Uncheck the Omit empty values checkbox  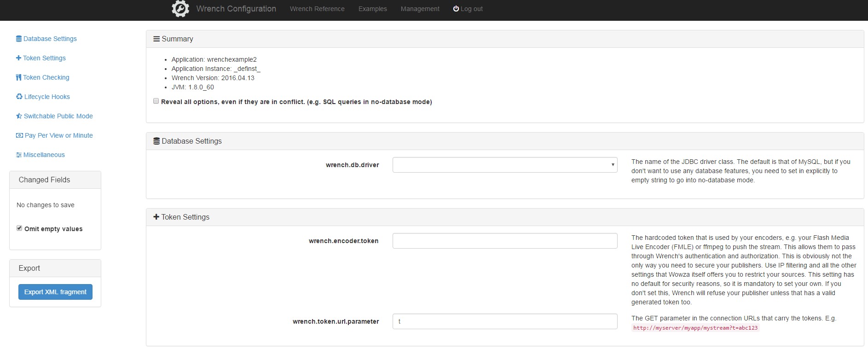(x=19, y=228)
